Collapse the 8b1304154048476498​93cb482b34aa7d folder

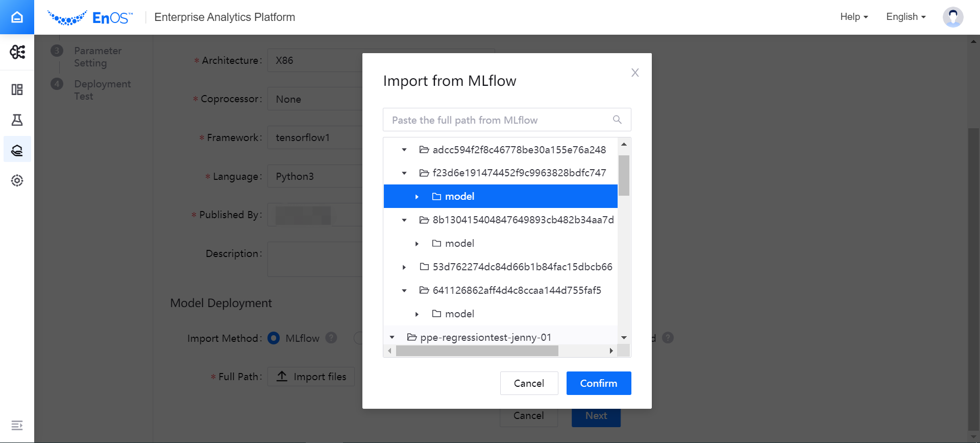point(404,220)
